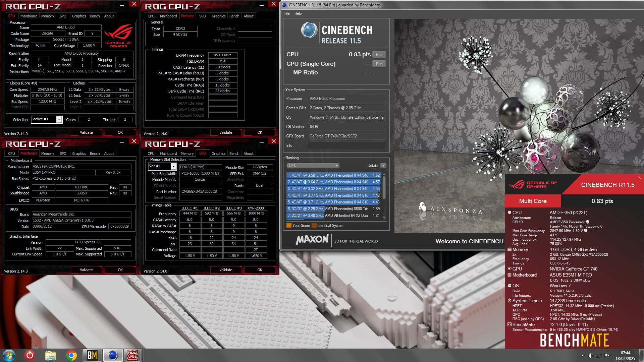The image size is (644, 362).
Task: Click the MAXON logo
Action: coord(312,239)
